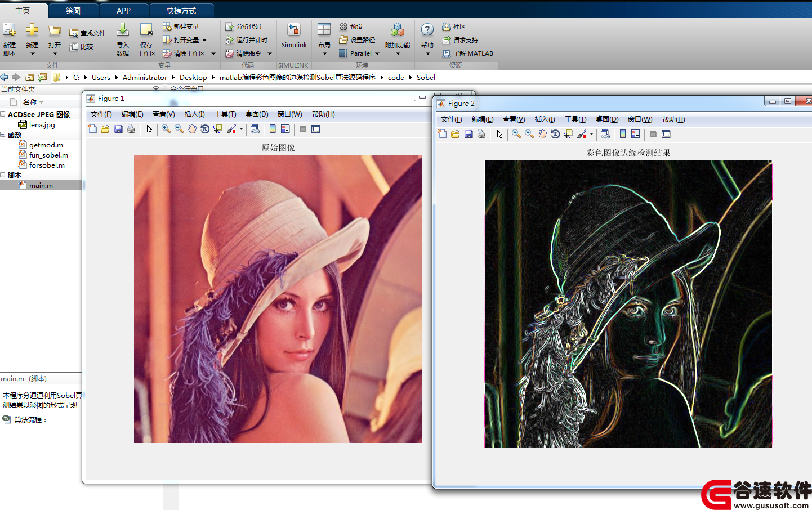Select fun_sobel.m in current folder

coord(48,155)
